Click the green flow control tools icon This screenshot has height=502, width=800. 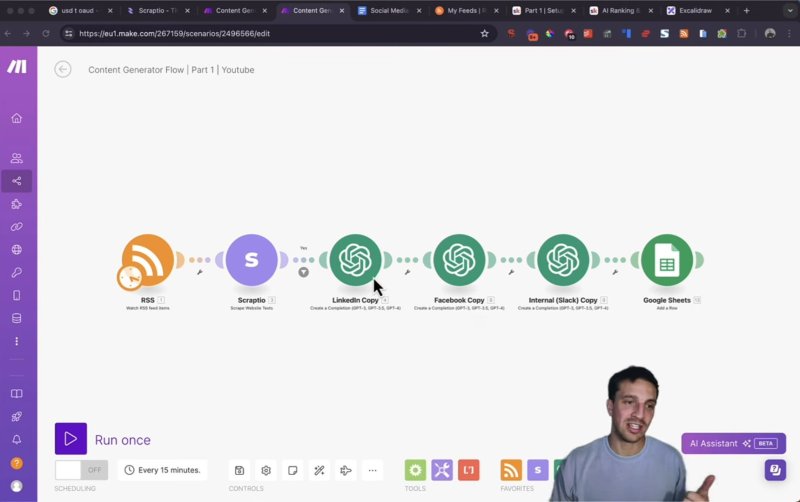click(x=415, y=470)
